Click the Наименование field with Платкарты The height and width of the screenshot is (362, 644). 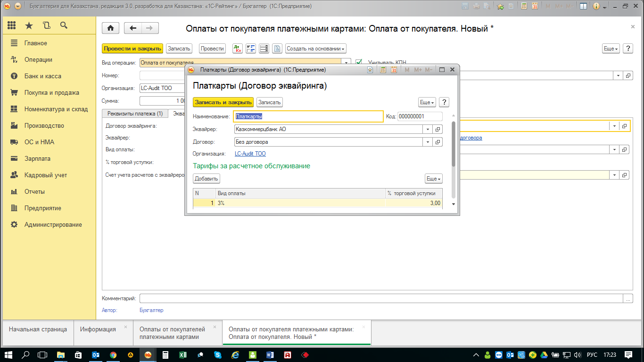point(308,116)
